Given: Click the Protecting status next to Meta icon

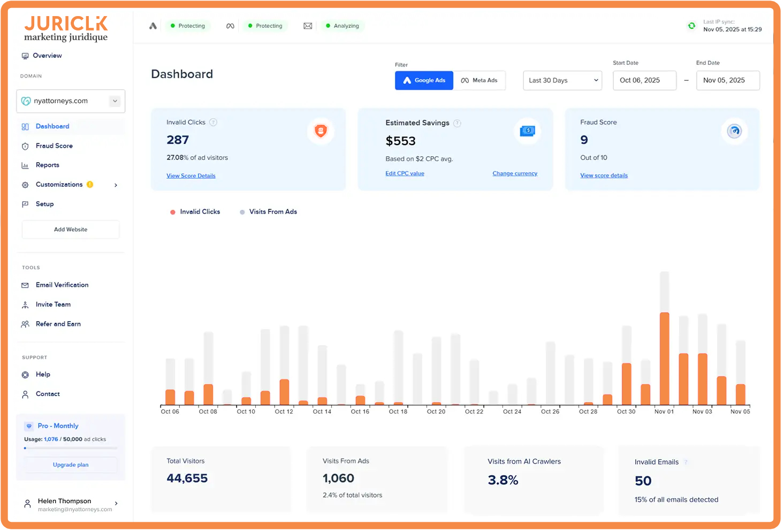Looking at the screenshot, I should [265, 26].
